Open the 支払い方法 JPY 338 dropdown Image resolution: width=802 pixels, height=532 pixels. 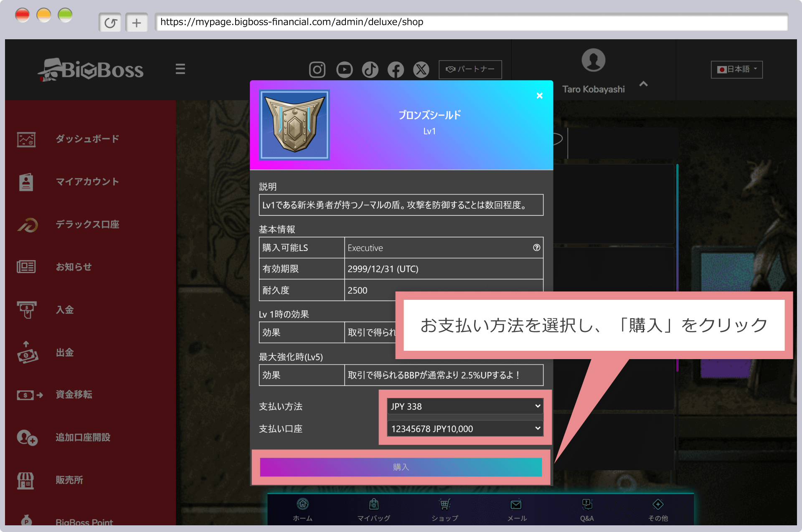[465, 406]
